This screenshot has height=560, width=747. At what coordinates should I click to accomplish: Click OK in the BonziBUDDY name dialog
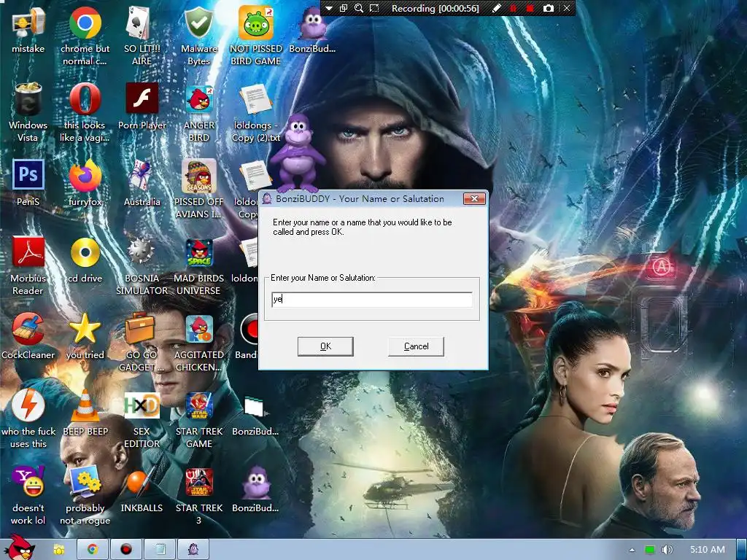click(325, 346)
